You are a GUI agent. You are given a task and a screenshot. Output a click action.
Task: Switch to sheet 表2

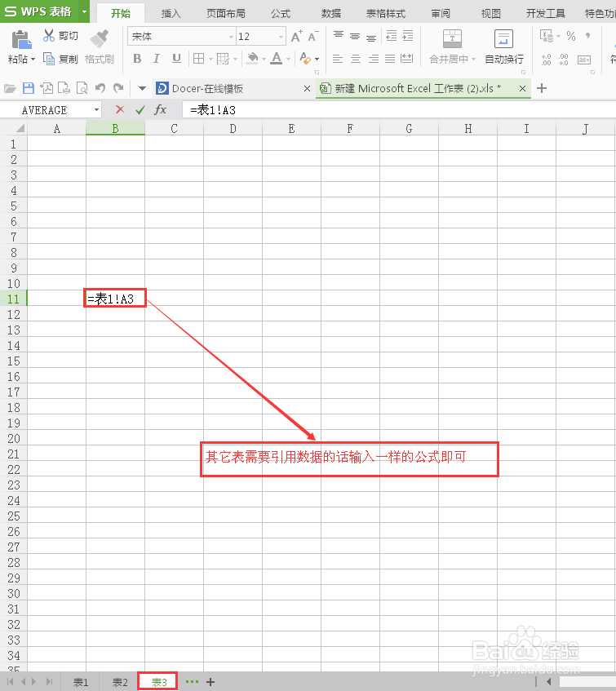[x=120, y=682]
